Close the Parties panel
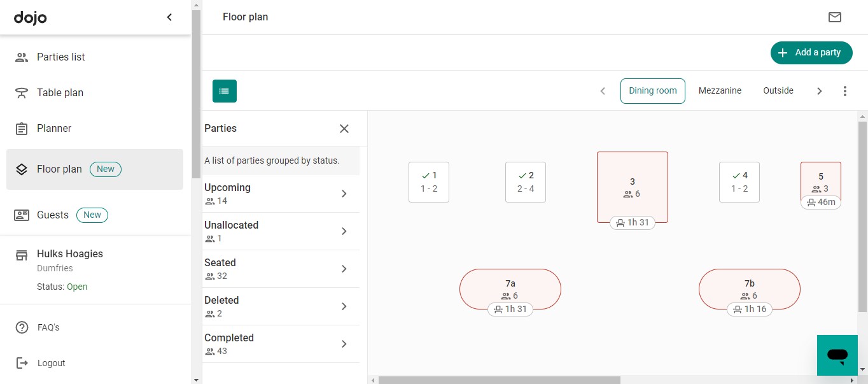The height and width of the screenshot is (384, 868). 344,128
